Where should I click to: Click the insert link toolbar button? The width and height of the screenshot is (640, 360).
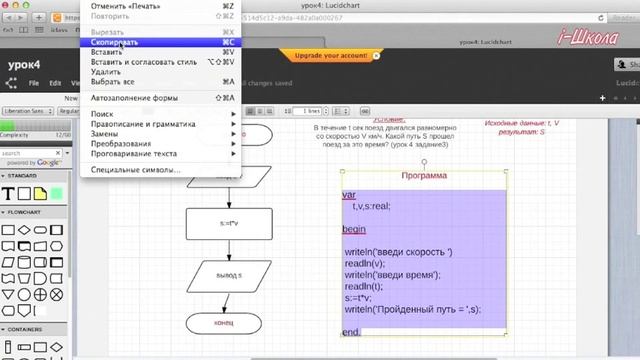pyautogui.click(x=365, y=111)
